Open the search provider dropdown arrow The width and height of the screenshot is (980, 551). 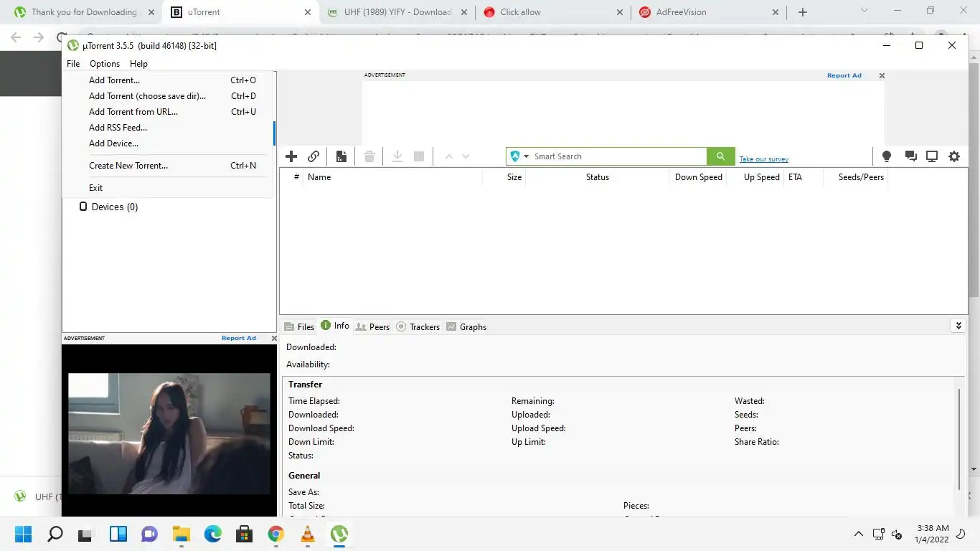click(526, 156)
